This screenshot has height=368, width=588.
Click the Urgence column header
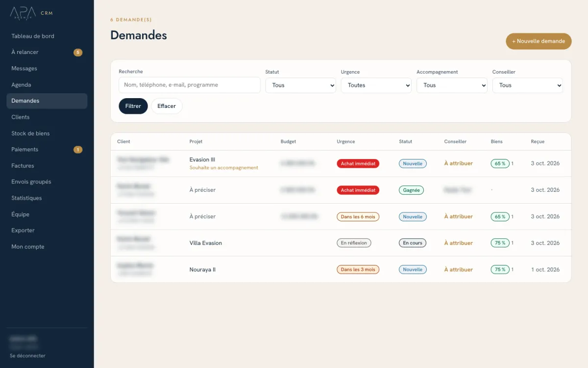346,141
